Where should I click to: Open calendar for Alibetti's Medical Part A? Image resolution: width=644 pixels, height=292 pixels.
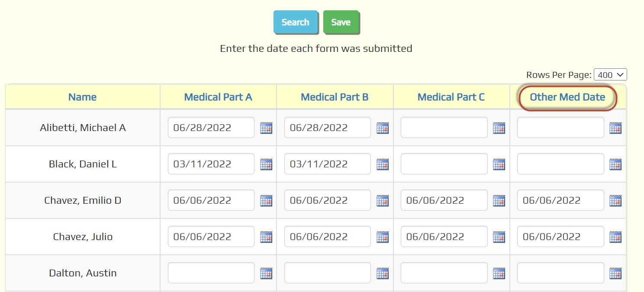coord(266,128)
